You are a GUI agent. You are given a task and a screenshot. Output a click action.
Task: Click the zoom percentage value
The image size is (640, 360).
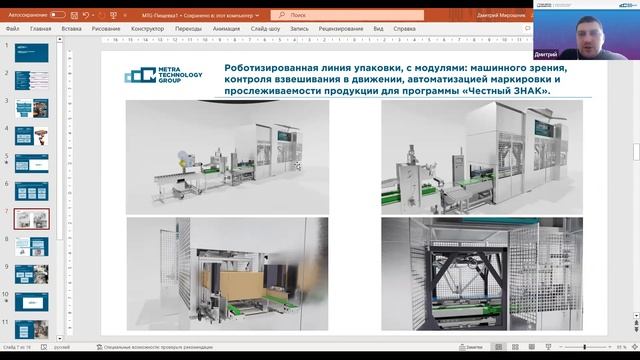621,347
